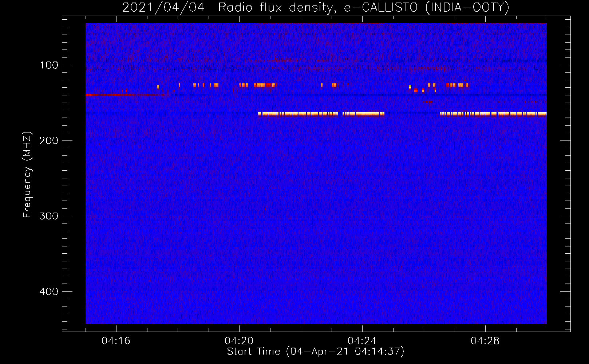589x364 pixels.
Task: Click the yellow spot near 04:17 at 128 MHz
Action: click(158, 87)
